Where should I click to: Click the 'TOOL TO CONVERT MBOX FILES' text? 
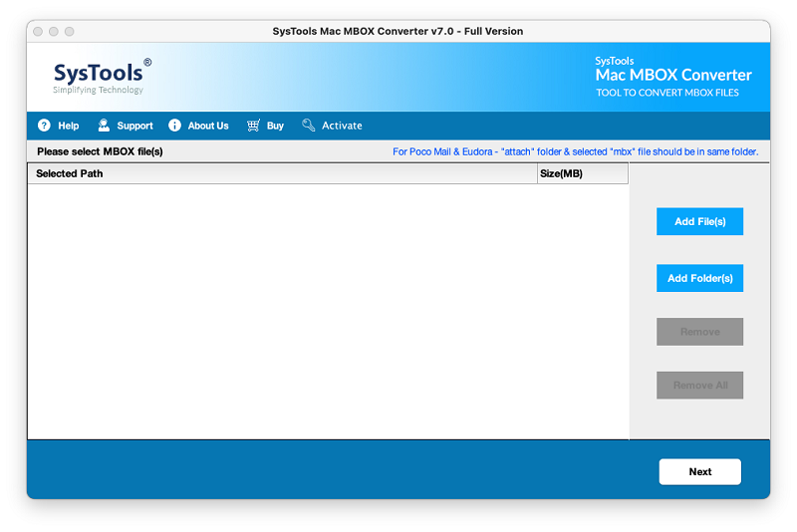pyautogui.click(x=667, y=93)
